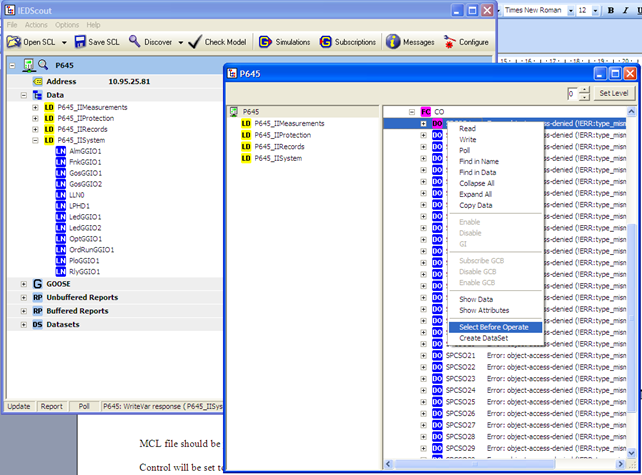Expand Unbuffered Reports section
The width and height of the screenshot is (642, 475).
[x=24, y=298]
